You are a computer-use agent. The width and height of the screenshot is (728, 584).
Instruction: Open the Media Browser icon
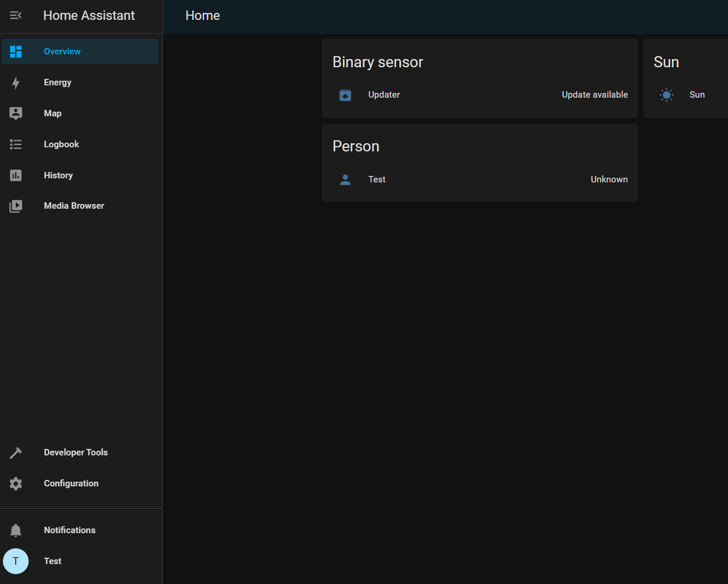15,205
